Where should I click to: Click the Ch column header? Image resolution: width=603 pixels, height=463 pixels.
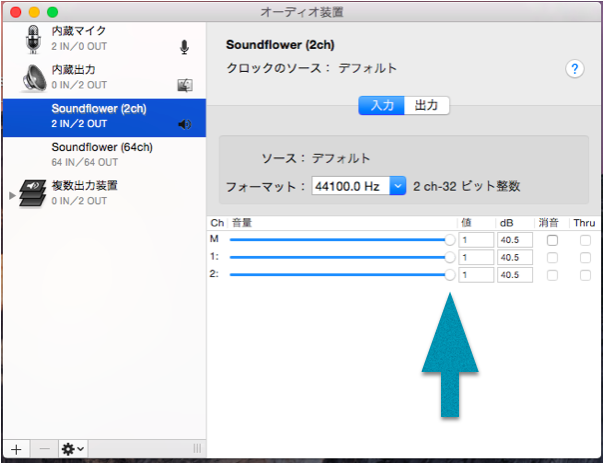tap(217, 223)
